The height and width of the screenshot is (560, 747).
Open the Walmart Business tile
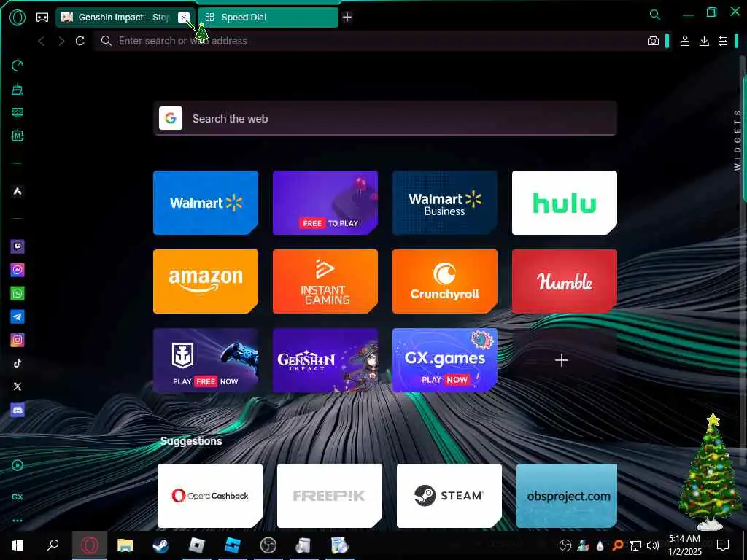click(445, 203)
